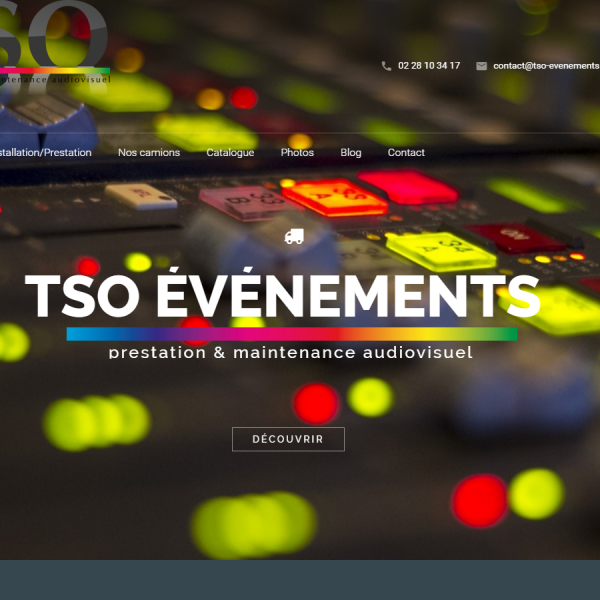Click the rainbow color bar under the headline
Image resolution: width=600 pixels, height=600 pixels.
[x=292, y=334]
